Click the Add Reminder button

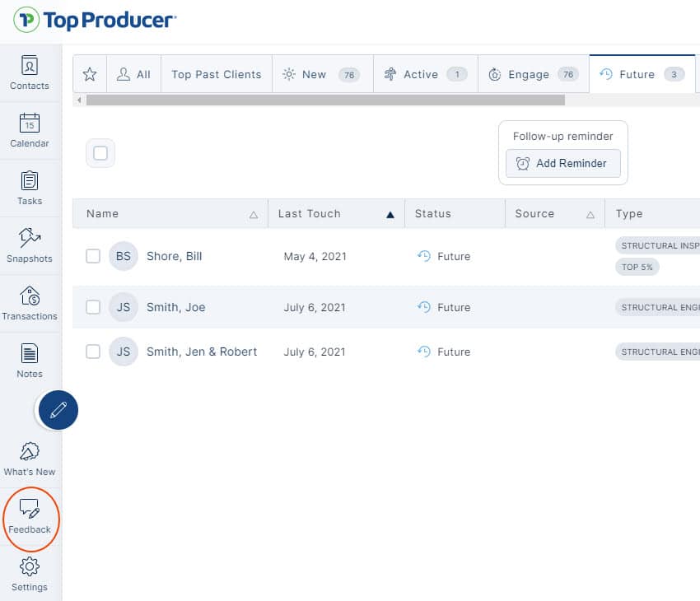click(562, 164)
